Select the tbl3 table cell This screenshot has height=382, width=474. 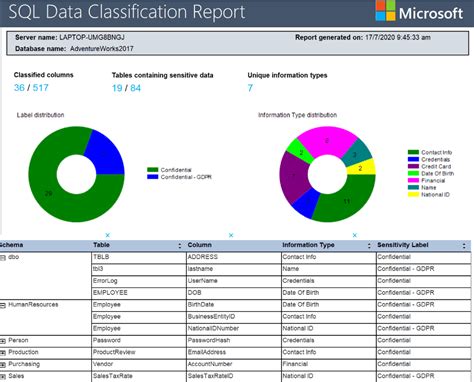139,269
